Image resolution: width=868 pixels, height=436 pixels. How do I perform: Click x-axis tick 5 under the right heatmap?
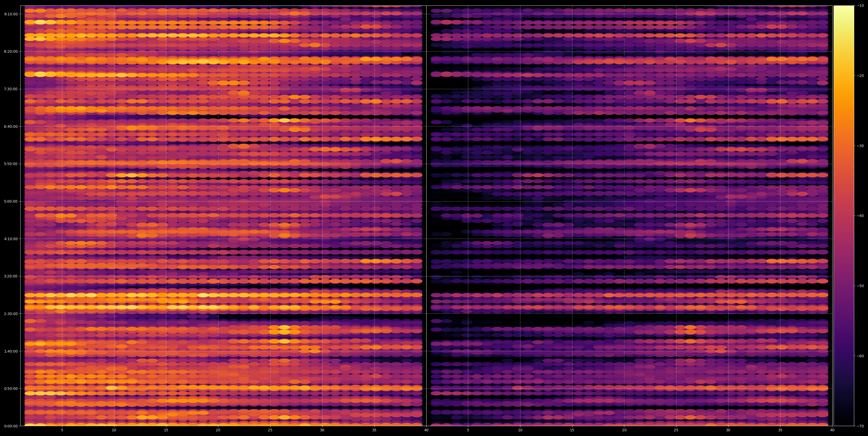[468, 430]
